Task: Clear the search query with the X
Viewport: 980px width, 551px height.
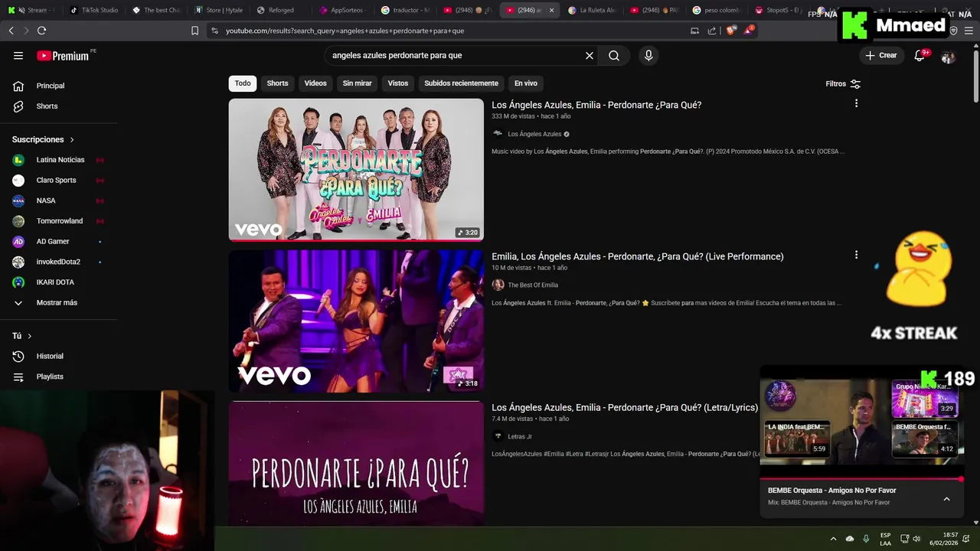Action: click(x=590, y=55)
